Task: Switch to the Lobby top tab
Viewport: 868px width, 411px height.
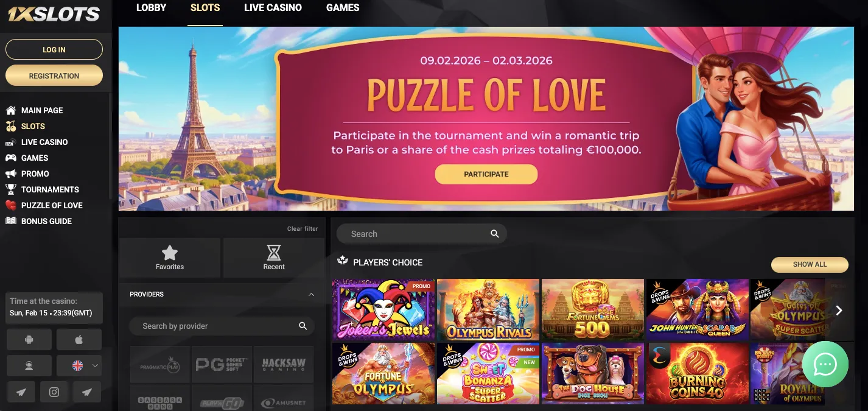Action: pyautogui.click(x=151, y=8)
